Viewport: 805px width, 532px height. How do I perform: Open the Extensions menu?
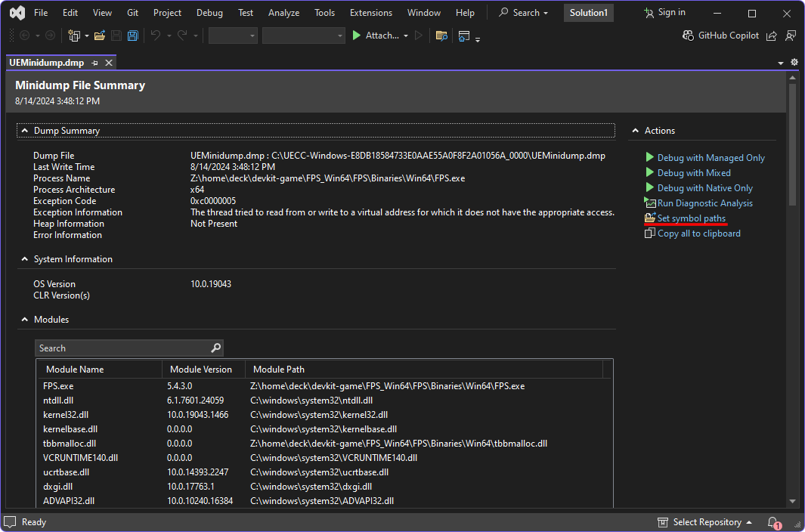(371, 13)
